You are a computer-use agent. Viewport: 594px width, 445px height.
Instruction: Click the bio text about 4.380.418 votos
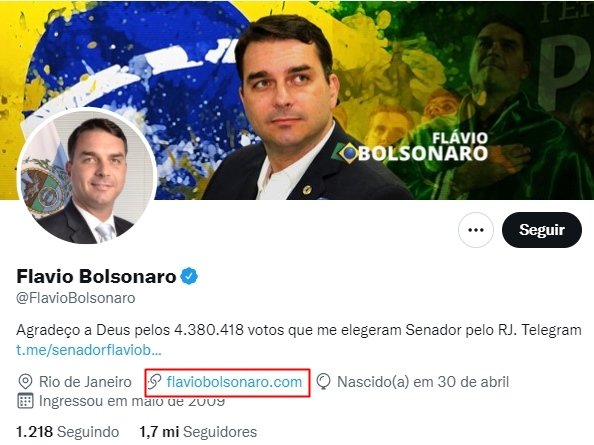tap(299, 330)
